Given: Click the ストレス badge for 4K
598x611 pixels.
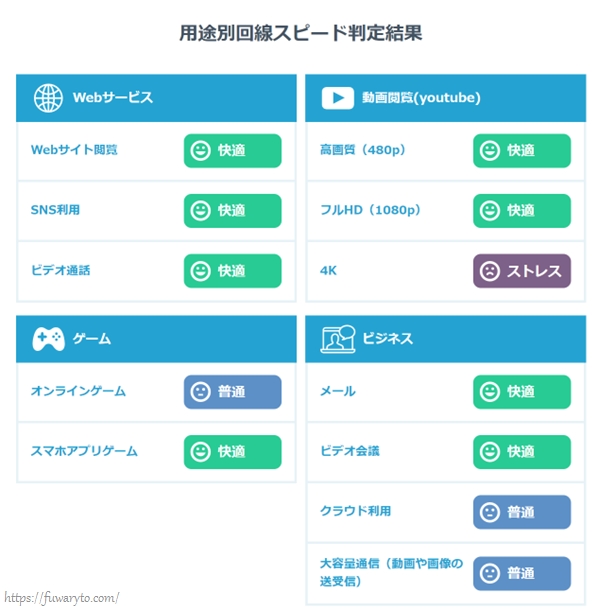Looking at the screenshot, I should (x=522, y=271).
